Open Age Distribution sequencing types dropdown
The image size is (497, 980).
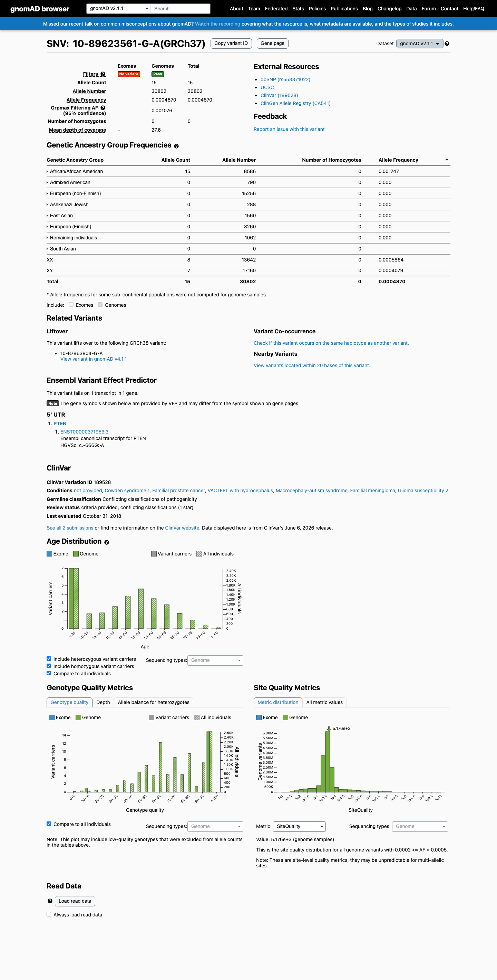click(x=215, y=660)
